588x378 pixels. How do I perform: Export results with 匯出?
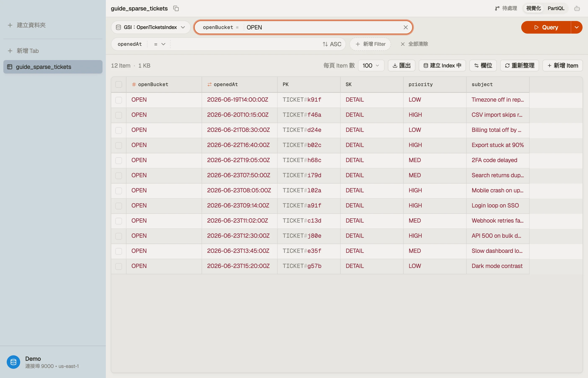point(402,66)
